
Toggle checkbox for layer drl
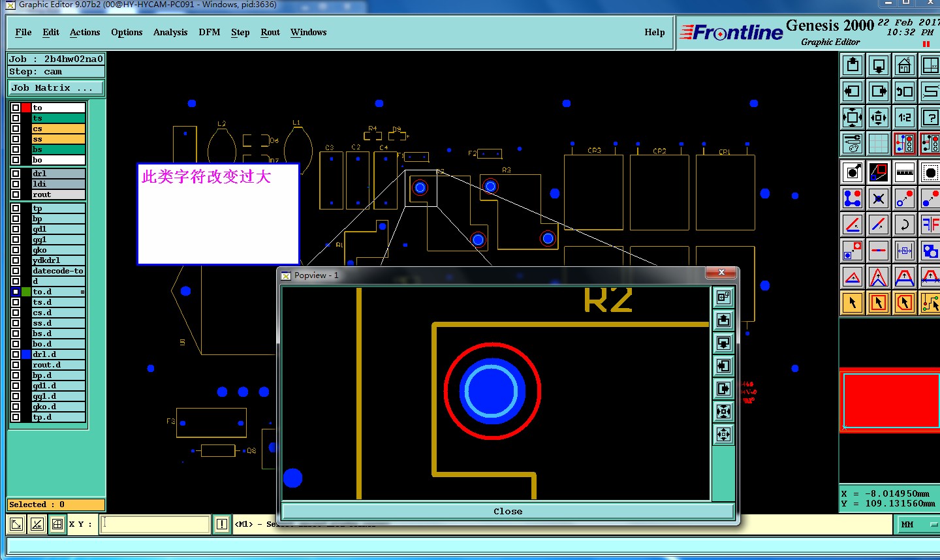click(15, 174)
